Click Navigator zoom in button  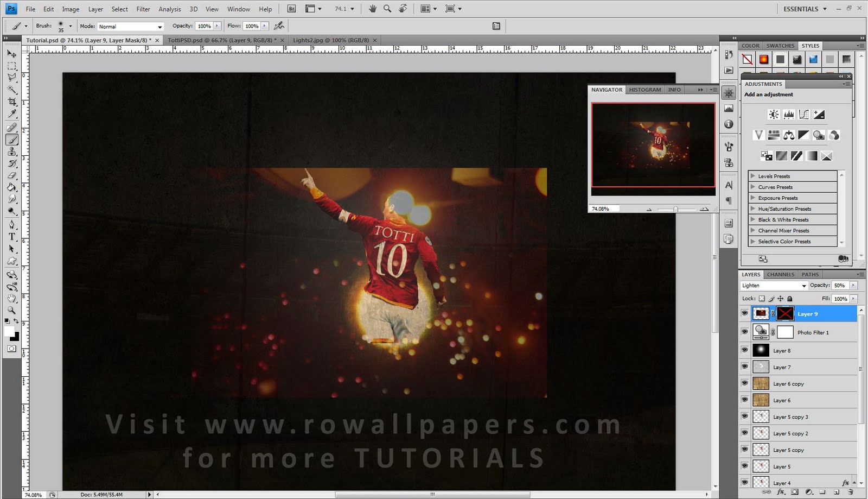click(704, 209)
